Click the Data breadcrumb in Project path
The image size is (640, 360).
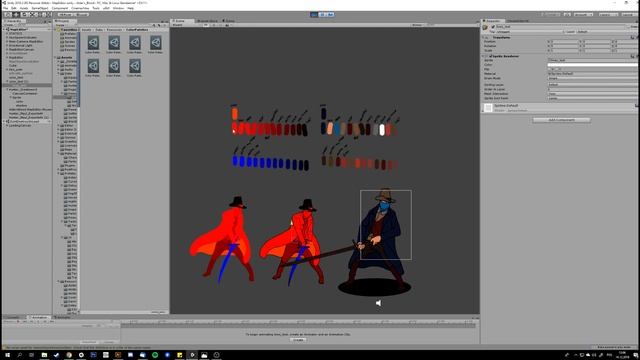click(x=99, y=29)
